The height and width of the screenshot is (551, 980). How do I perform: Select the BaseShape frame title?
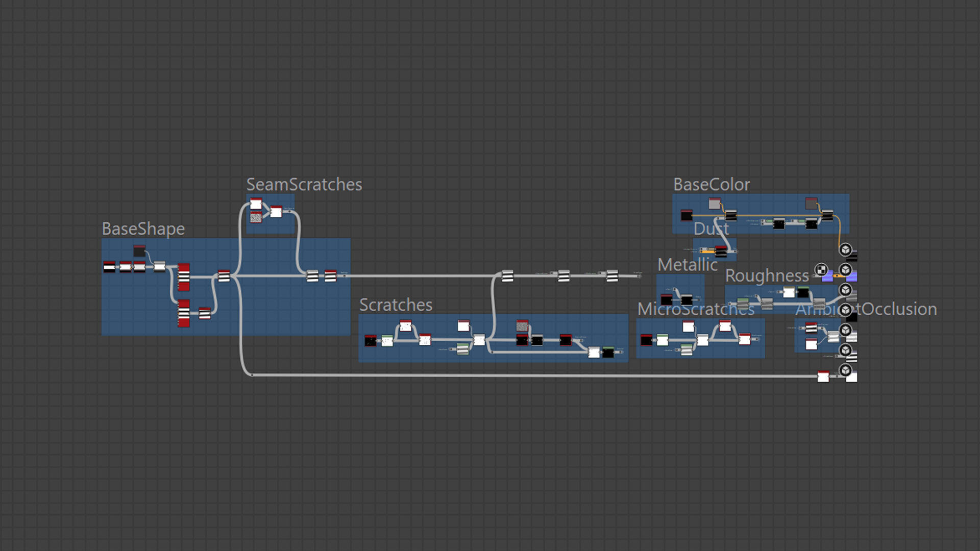(143, 229)
